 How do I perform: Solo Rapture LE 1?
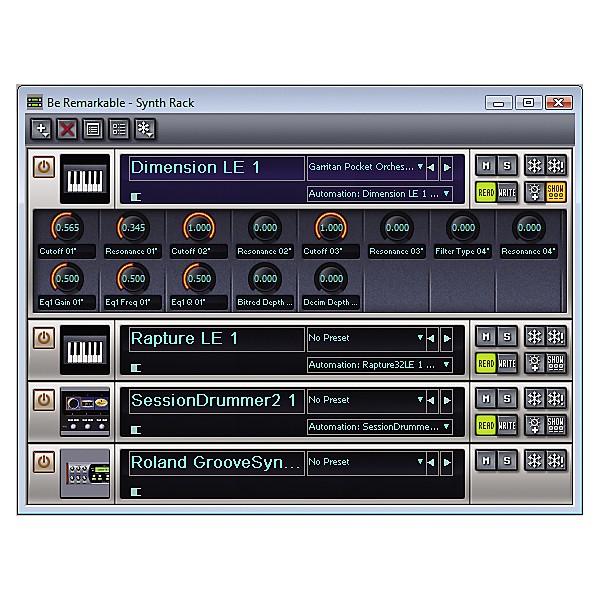pos(507,337)
